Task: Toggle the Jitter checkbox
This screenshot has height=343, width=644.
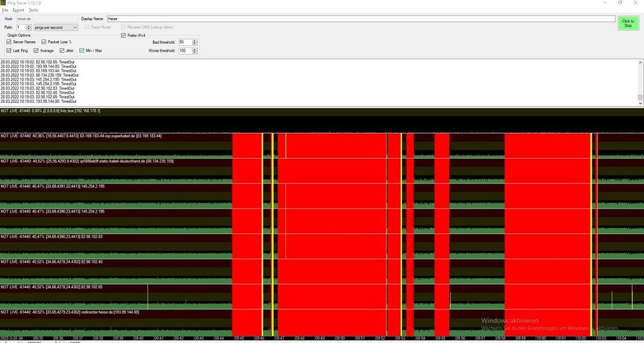Action: pos(66,50)
